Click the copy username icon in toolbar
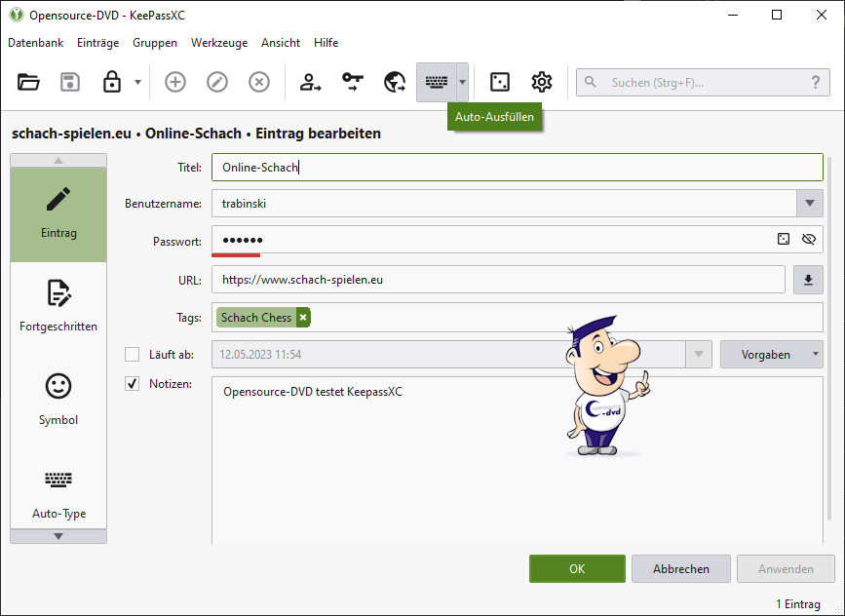 tap(310, 83)
